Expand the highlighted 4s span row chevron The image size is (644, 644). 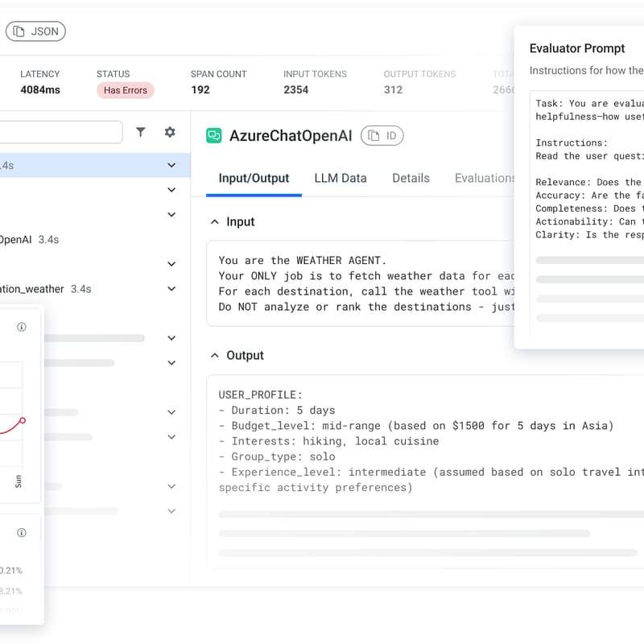(x=171, y=165)
